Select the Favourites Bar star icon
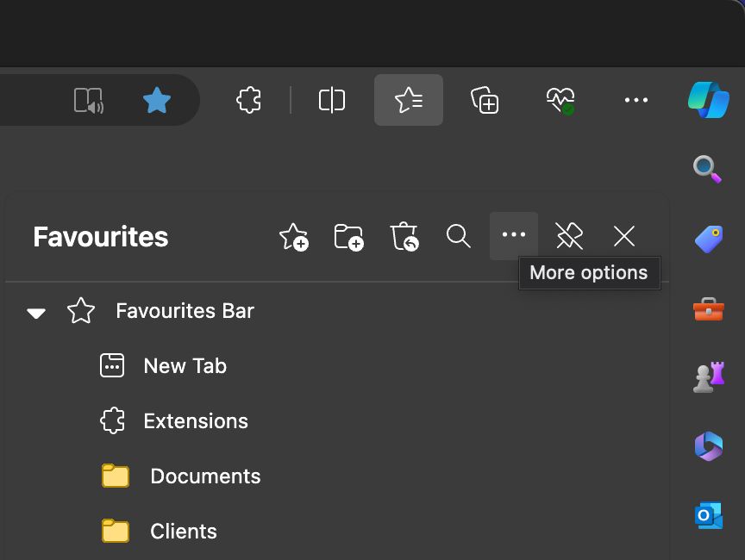The image size is (745, 560). pyautogui.click(x=81, y=311)
